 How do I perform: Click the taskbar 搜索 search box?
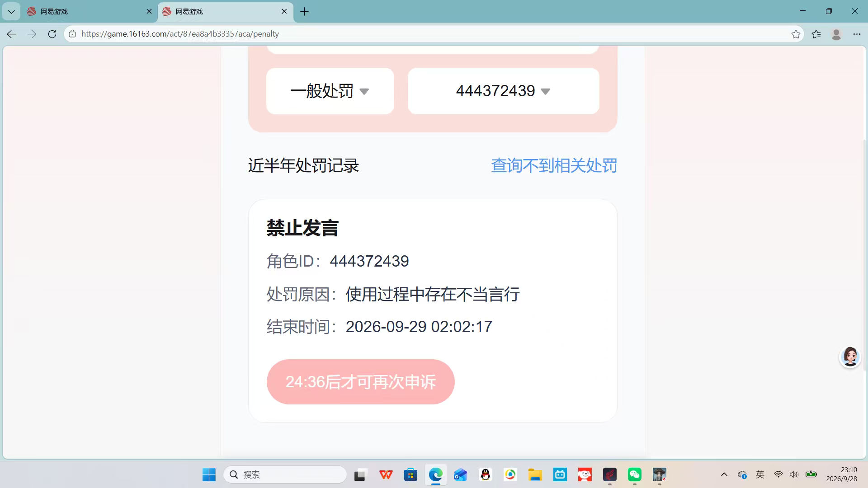click(285, 474)
